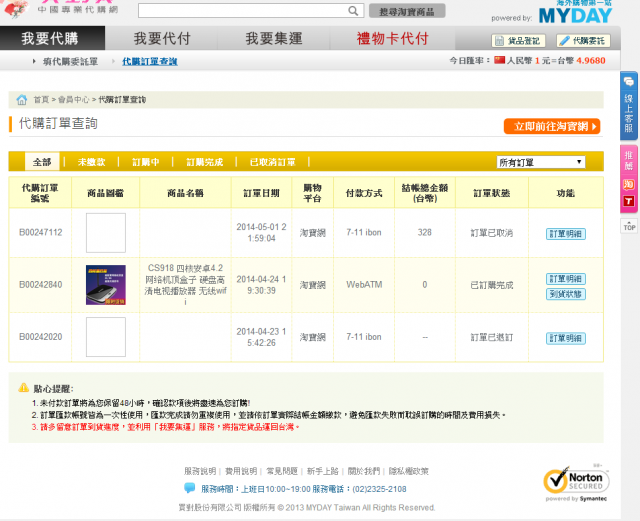
Task: Open 訂單明細 for order B00247112
Action: (566, 234)
